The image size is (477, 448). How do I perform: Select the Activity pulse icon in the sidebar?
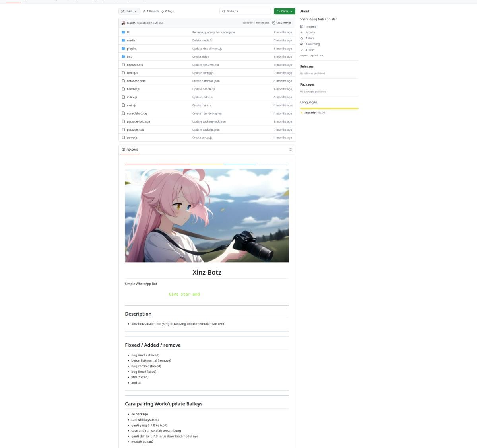point(302,32)
